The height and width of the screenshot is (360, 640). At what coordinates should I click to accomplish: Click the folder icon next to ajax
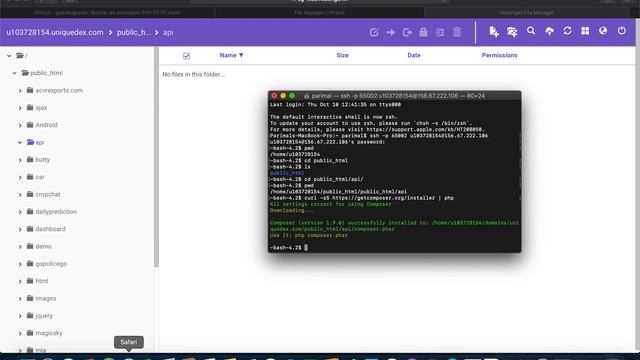click(x=30, y=107)
